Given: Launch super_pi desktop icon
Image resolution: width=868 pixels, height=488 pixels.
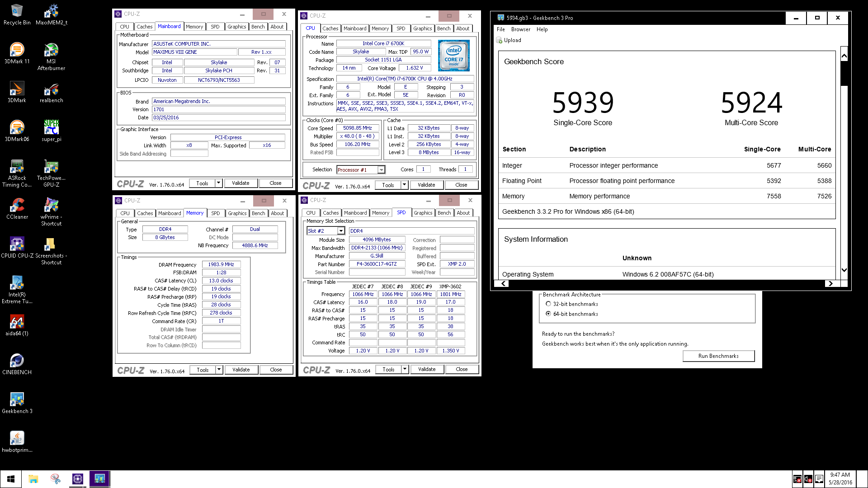Looking at the screenshot, I should pyautogui.click(x=51, y=131).
